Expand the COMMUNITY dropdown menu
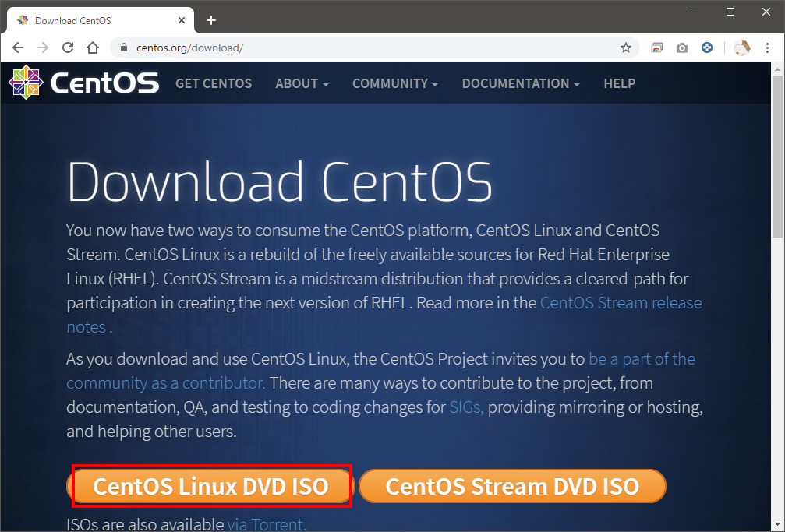785x532 pixels. [395, 83]
